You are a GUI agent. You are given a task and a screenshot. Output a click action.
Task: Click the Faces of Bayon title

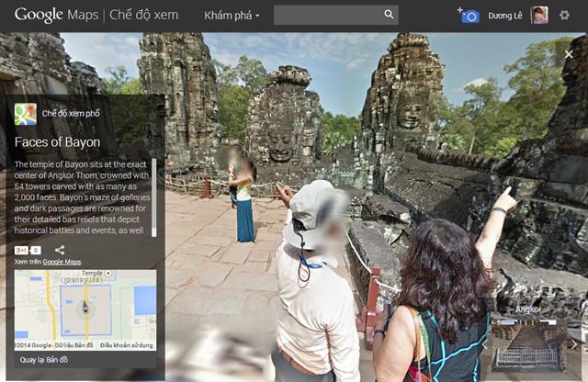(57, 142)
